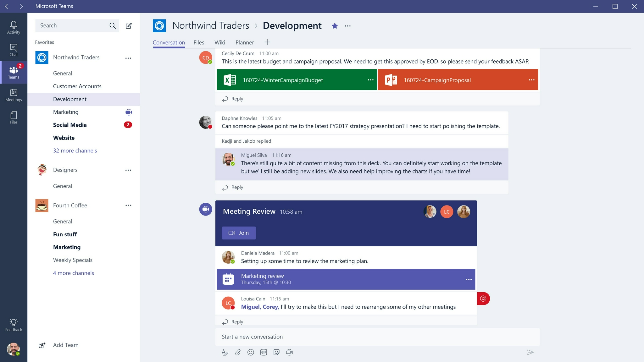
Task: Toggle favorite star for Development channel
Action: (334, 26)
